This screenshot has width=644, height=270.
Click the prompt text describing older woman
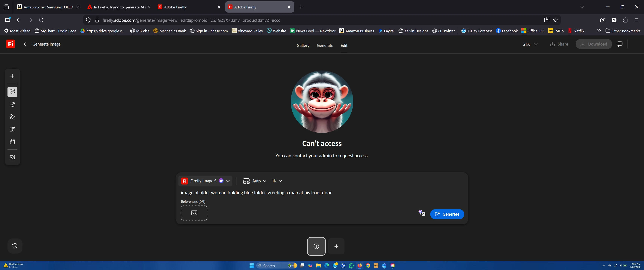tap(256, 193)
